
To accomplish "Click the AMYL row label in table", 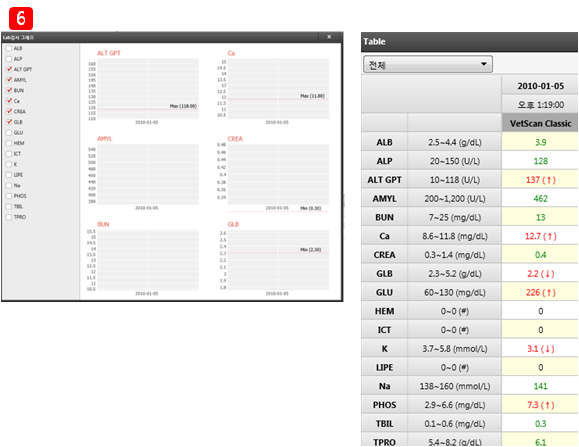I will (384, 199).
